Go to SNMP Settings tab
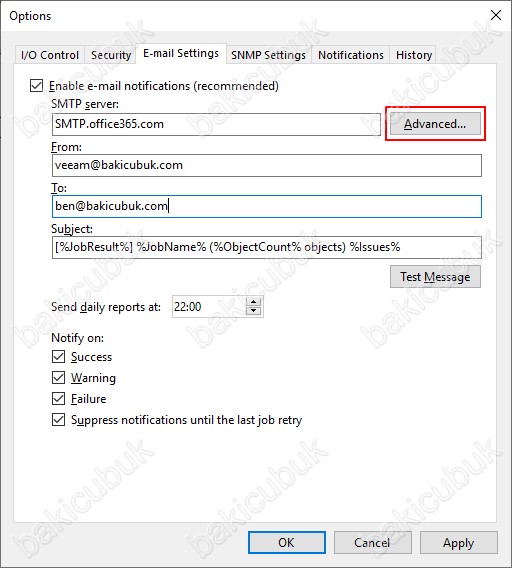512x568 pixels. pos(269,55)
